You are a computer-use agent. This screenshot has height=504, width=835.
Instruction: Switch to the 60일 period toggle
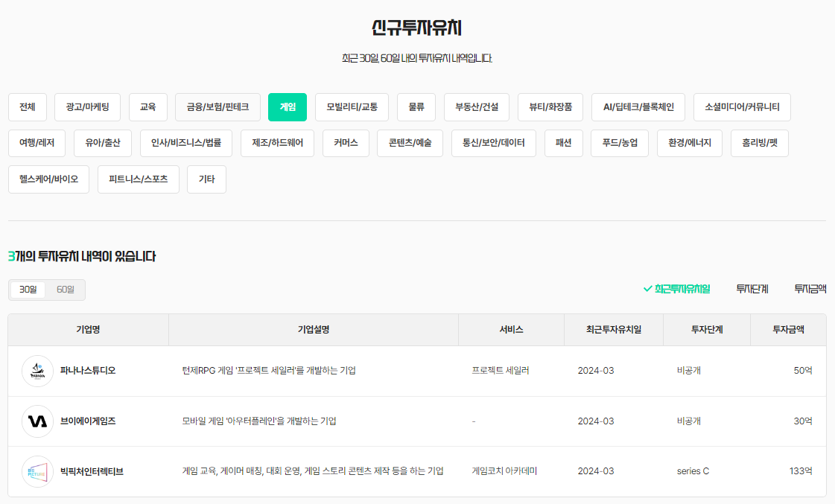pos(66,290)
